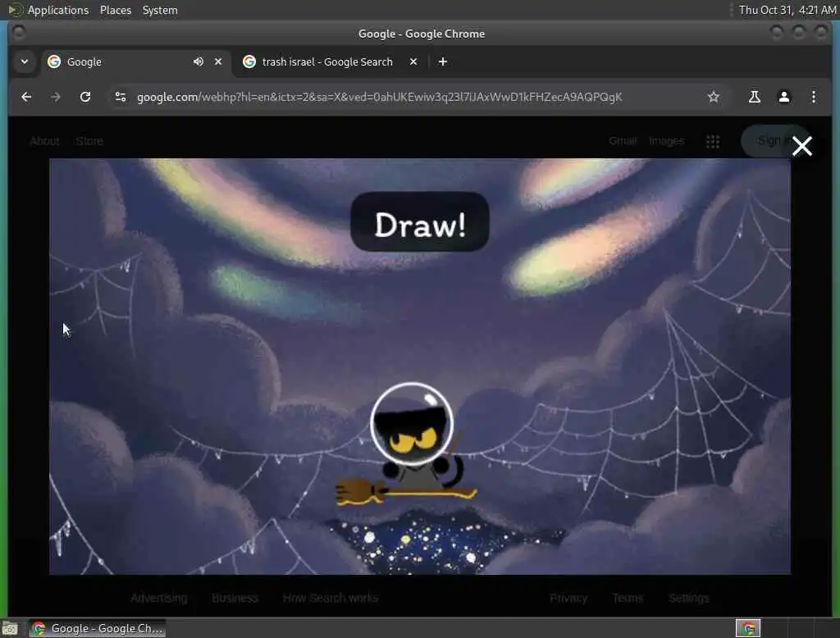Open How Search works footer link
840x638 pixels.
(x=331, y=598)
